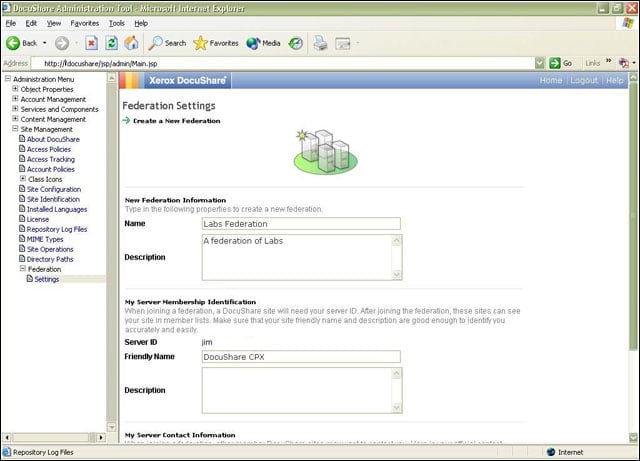Open the Favorites star toolbar button
Screen dimensions: 640x461
coord(216,43)
